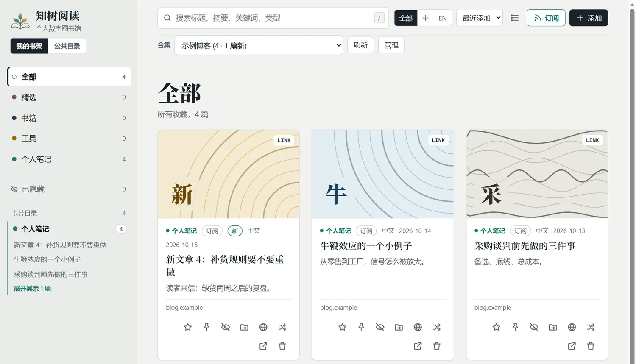Open the 最近添加 sort dropdown
The height and width of the screenshot is (364, 636).
(480, 18)
